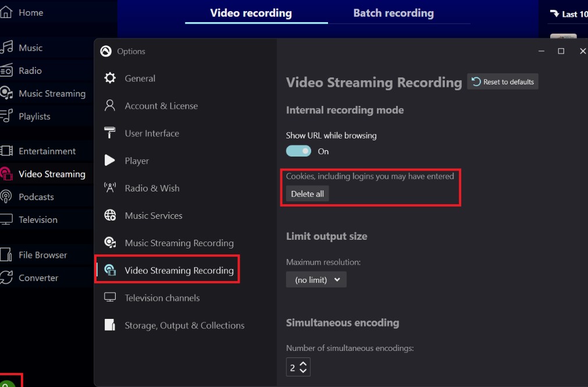
Task: Click the Home house icon in sidebar
Action: (6, 12)
